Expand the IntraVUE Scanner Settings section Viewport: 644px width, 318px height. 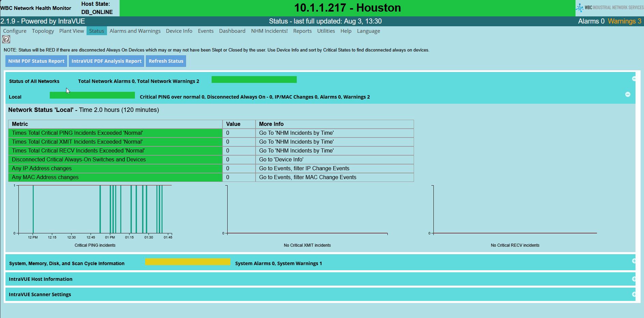pyautogui.click(x=634, y=294)
